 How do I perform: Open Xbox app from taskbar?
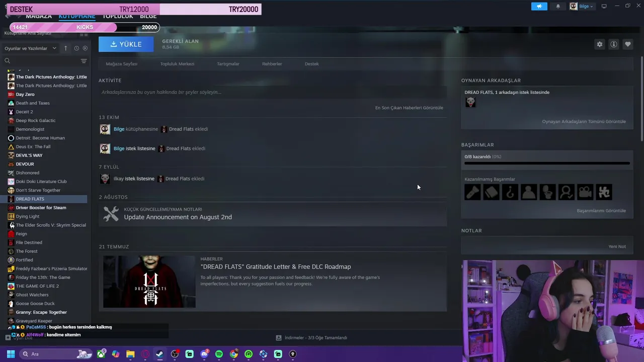pos(101,354)
